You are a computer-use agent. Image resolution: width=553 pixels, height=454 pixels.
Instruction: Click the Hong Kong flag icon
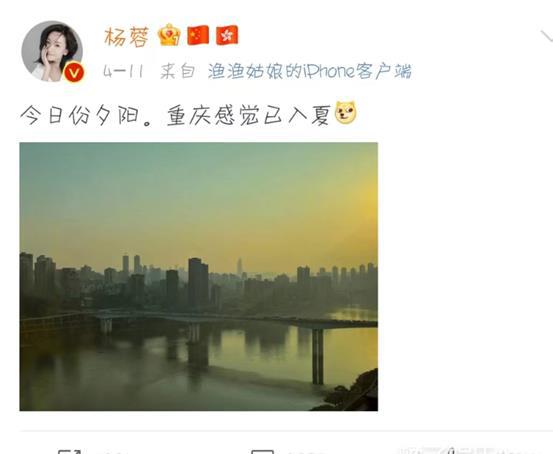tap(227, 35)
